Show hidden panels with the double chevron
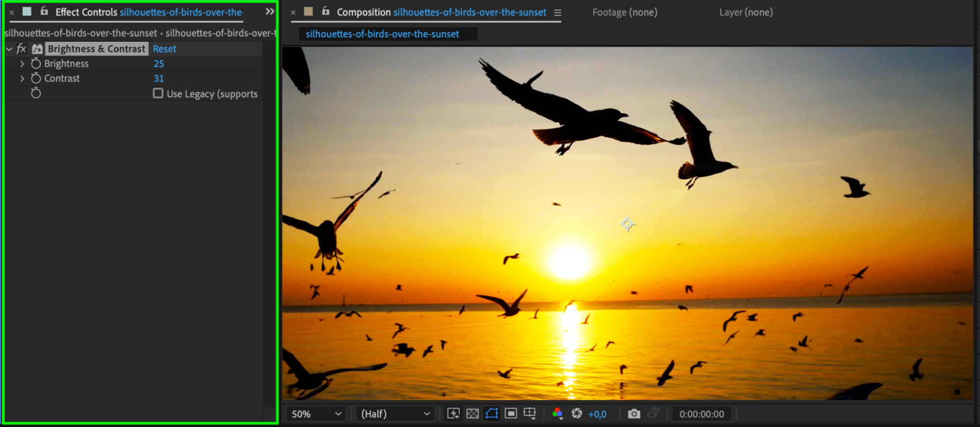Image resolution: width=980 pixels, height=427 pixels. click(x=270, y=11)
